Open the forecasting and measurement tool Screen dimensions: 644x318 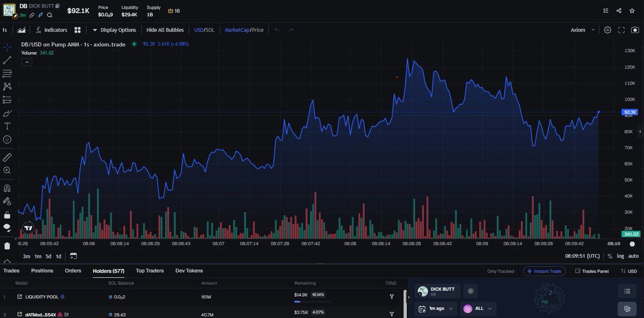pyautogui.click(x=7, y=99)
